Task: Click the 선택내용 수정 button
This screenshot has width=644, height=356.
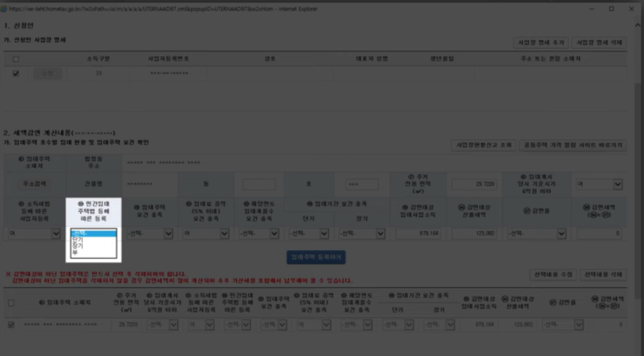Action: [x=553, y=275]
